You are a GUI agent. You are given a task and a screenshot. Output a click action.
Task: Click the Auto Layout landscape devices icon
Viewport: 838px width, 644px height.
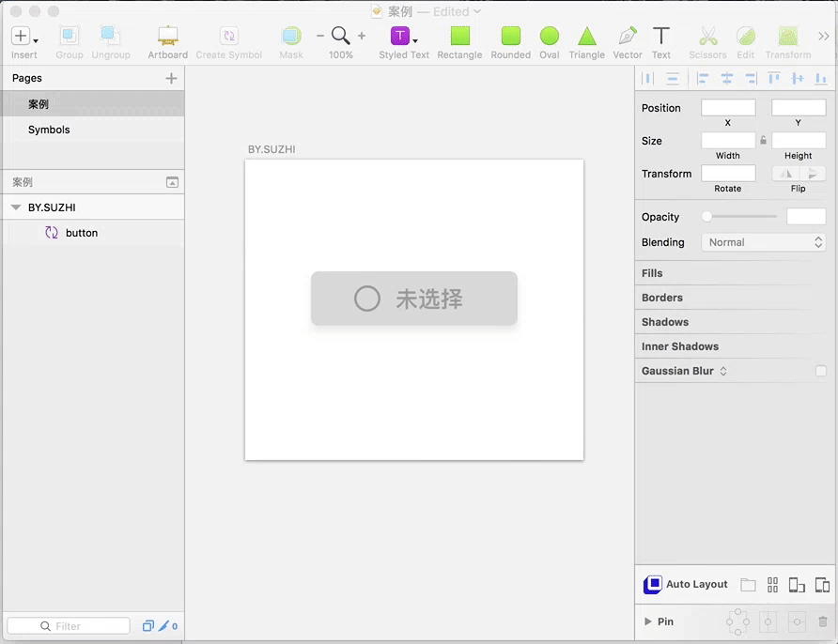(823, 585)
